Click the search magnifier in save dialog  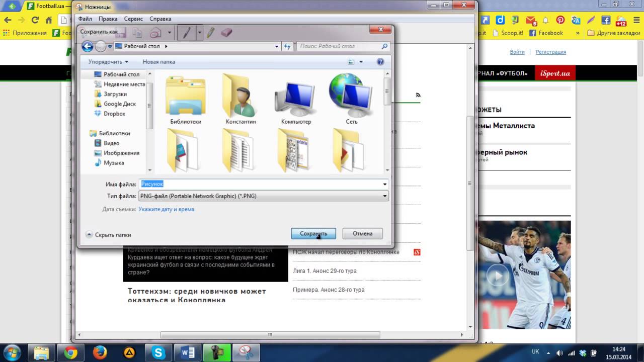coord(385,46)
